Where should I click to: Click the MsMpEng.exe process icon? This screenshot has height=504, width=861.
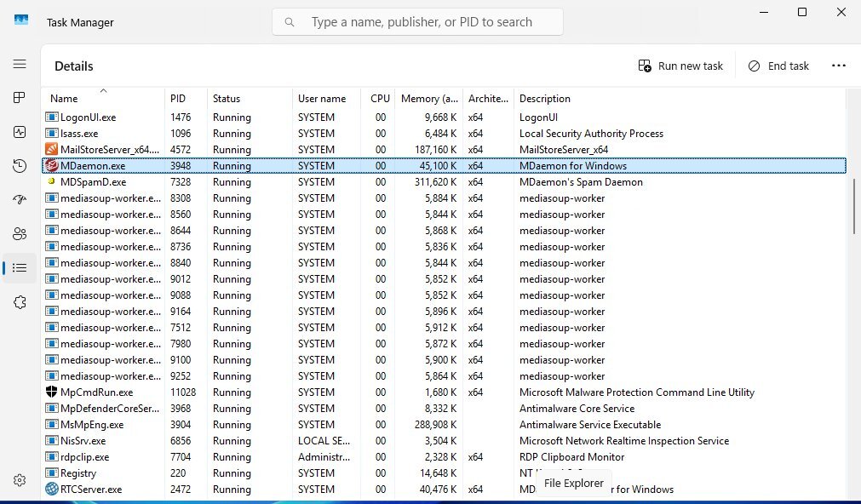tap(52, 424)
